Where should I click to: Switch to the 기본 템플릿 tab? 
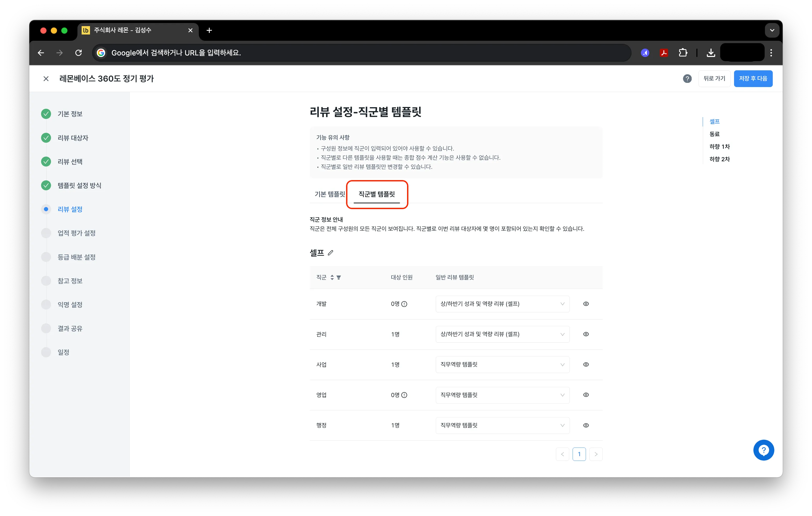[329, 194]
